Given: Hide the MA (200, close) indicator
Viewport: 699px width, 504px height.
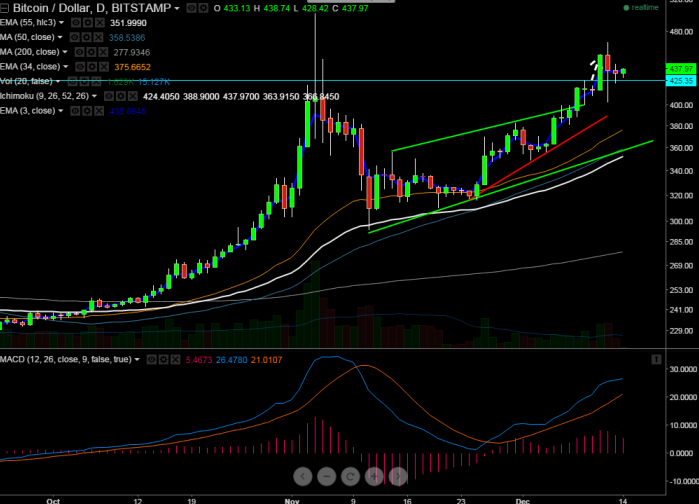Looking at the screenshot, I should pos(79,52).
